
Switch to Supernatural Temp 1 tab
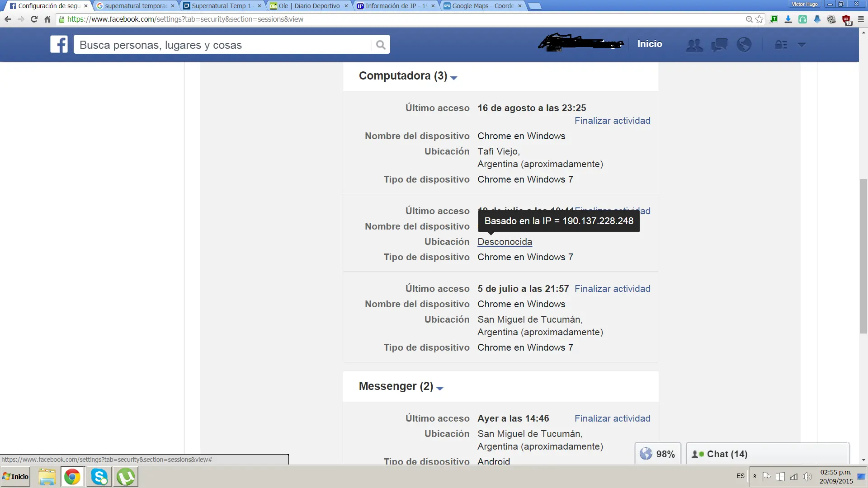pos(222,6)
